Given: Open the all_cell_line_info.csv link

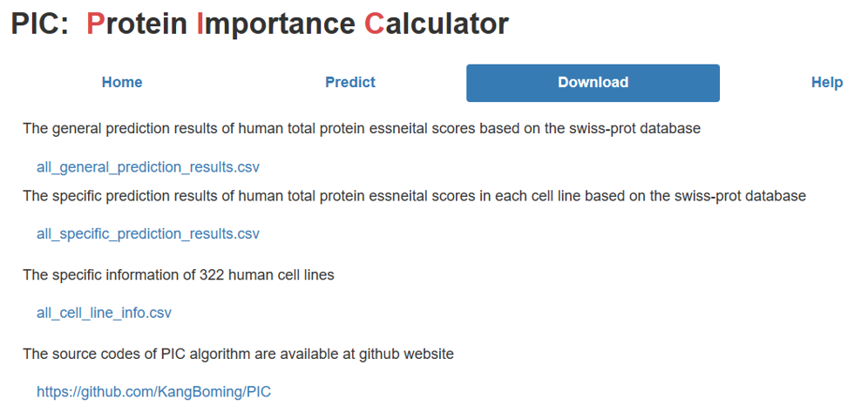Looking at the screenshot, I should (104, 313).
